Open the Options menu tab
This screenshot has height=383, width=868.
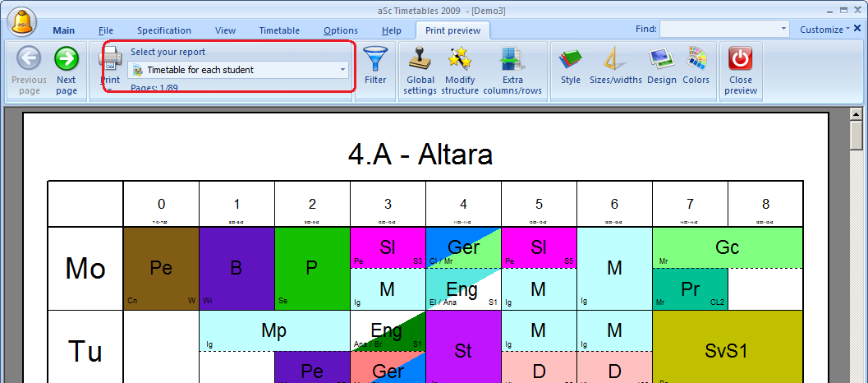341,30
